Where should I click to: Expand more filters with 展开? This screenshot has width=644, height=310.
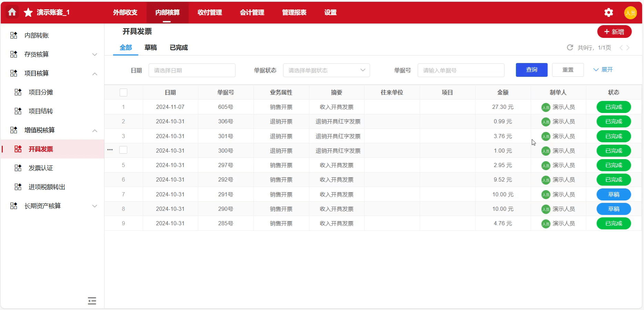[x=603, y=70]
